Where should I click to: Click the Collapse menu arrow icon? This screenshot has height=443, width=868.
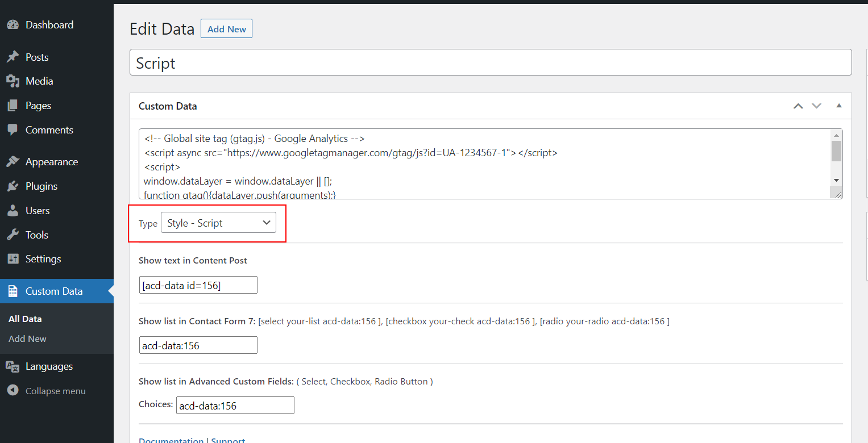coord(13,391)
